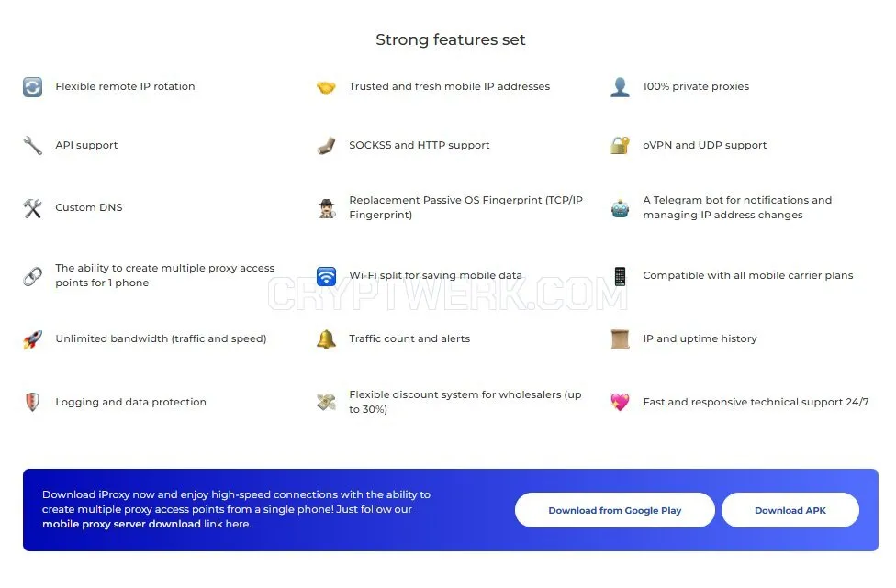Click the chain link multiple access icon
The width and height of the screenshot is (896, 588).
point(32,276)
